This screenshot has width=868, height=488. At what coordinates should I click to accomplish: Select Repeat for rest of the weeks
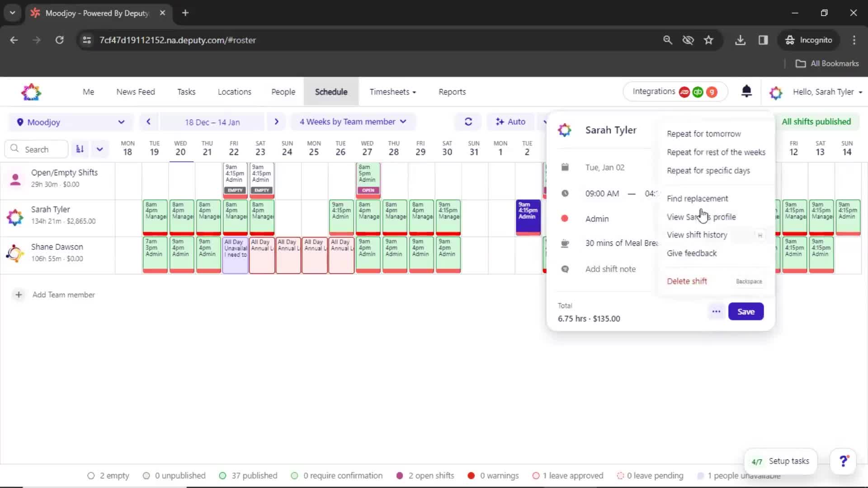click(x=716, y=152)
